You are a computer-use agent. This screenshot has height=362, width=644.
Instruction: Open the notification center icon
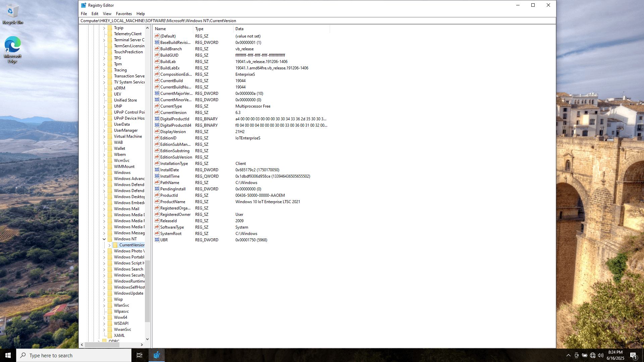pyautogui.click(x=633, y=355)
